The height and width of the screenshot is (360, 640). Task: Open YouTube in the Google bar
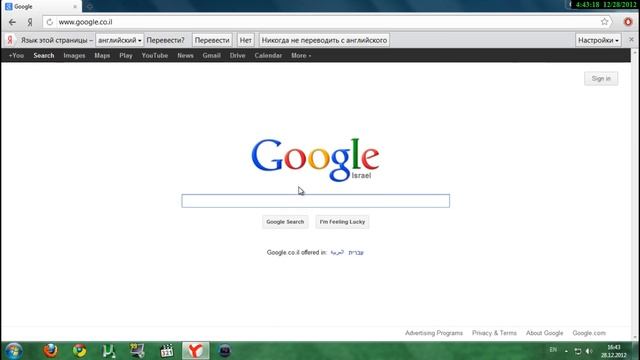click(x=155, y=56)
